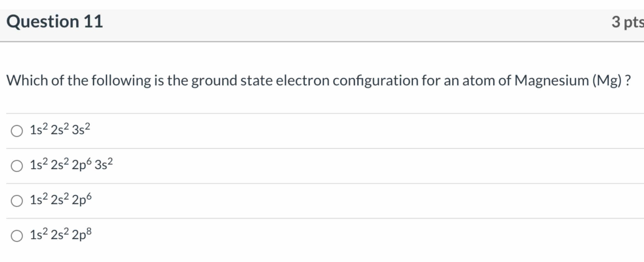Select the 1s² 2s² 3s² radio button
The width and height of the screenshot is (644, 262).
pyautogui.click(x=17, y=131)
